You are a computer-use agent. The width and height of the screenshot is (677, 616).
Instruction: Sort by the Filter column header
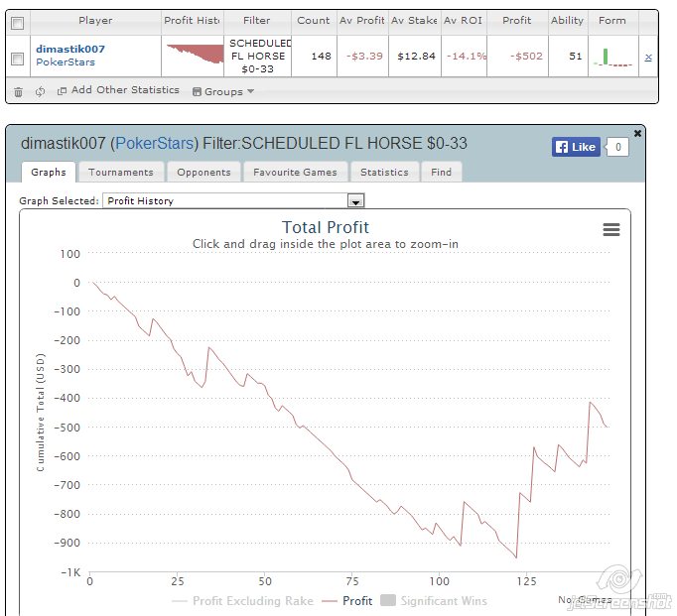[x=257, y=20]
